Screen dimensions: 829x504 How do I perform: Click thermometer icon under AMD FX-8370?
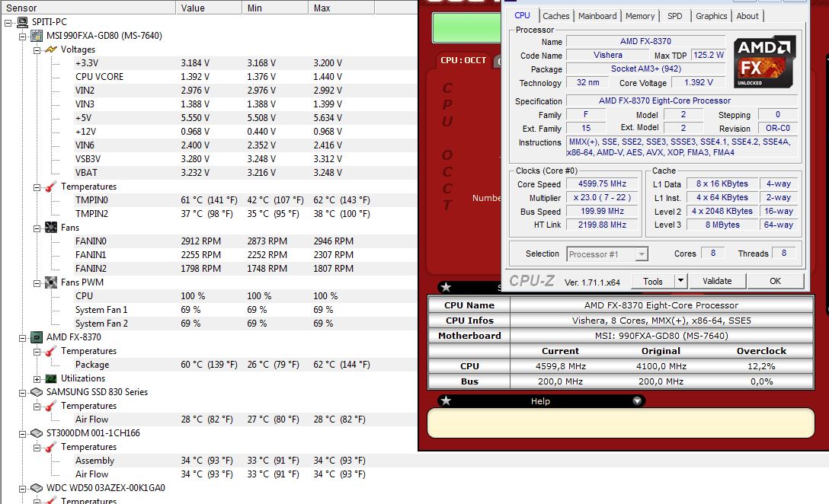coord(51,351)
